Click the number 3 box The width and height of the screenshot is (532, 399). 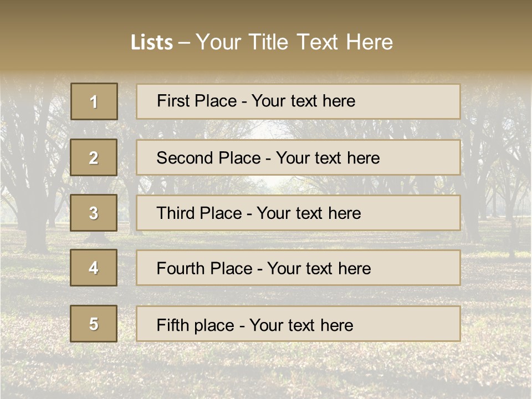[94, 213]
